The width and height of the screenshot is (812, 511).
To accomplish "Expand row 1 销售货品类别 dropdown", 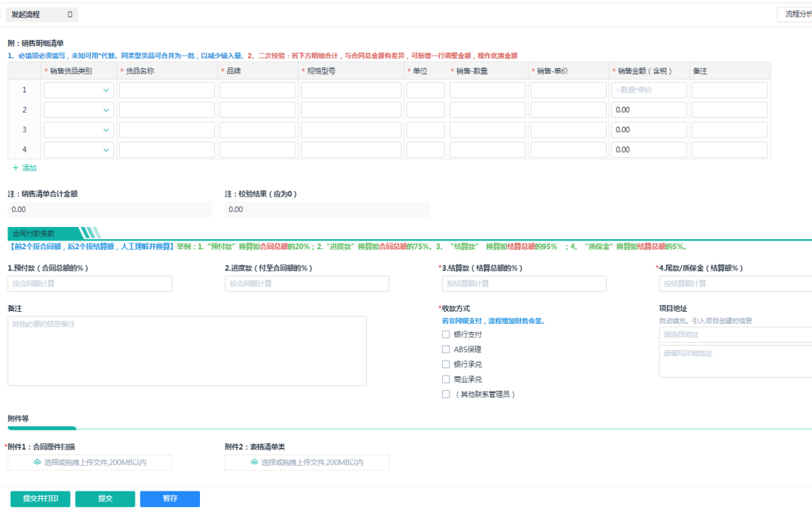I will tap(79, 90).
